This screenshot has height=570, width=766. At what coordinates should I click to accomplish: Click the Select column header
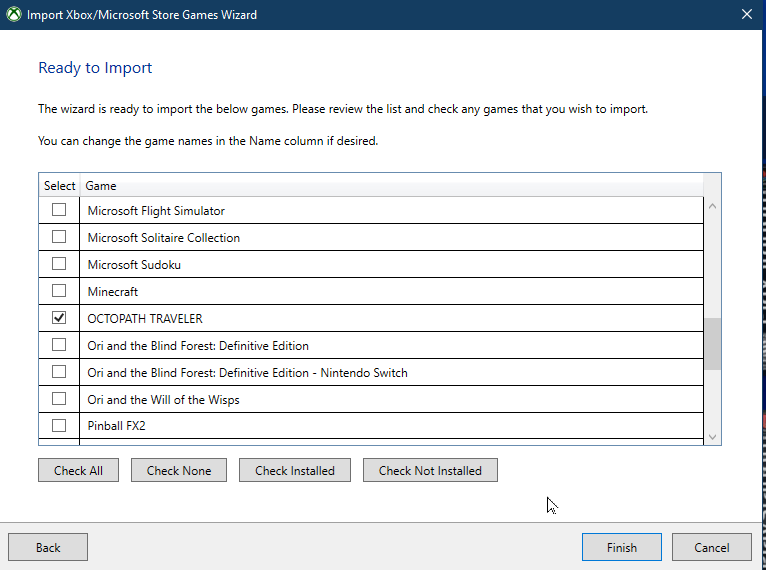pyautogui.click(x=59, y=186)
